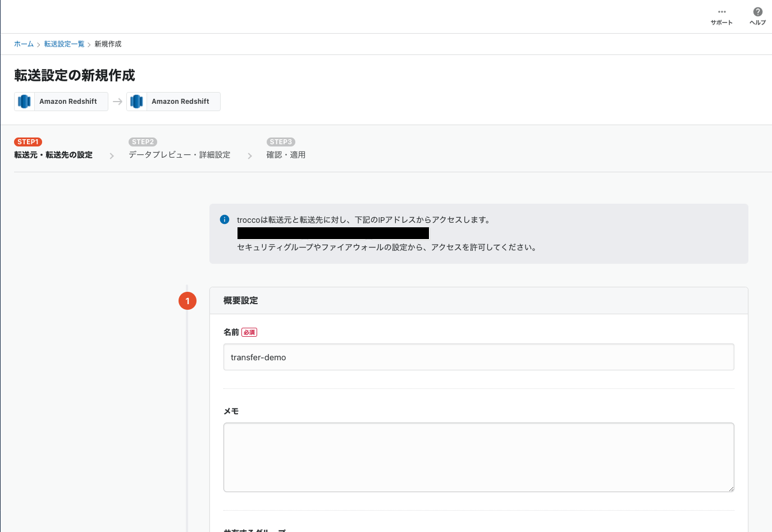Viewport: 772px width, 532px height.
Task: Select the STEP3 確認・適用 step
Action: coord(286,154)
